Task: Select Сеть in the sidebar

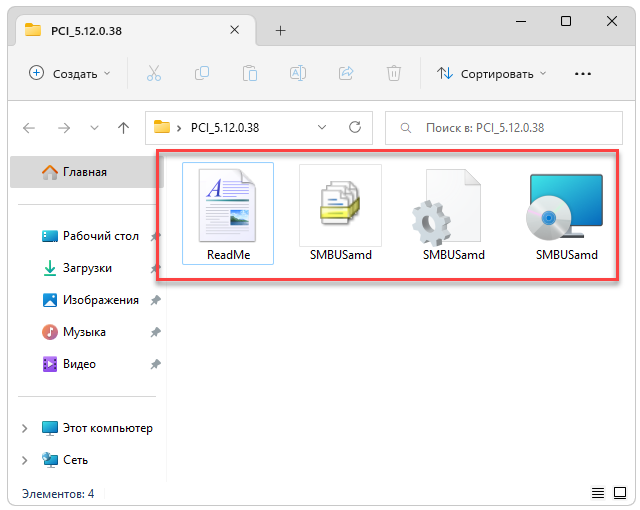Action: (65, 460)
